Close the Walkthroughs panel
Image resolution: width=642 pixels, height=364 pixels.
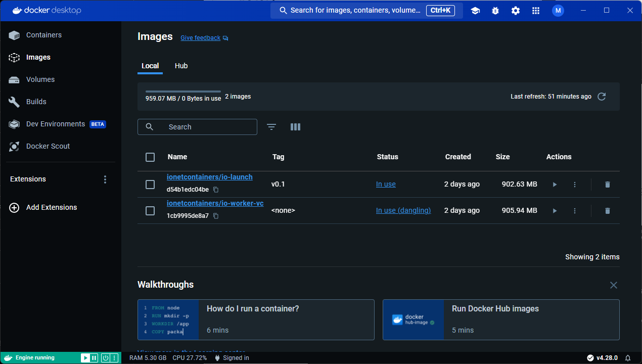(x=614, y=285)
